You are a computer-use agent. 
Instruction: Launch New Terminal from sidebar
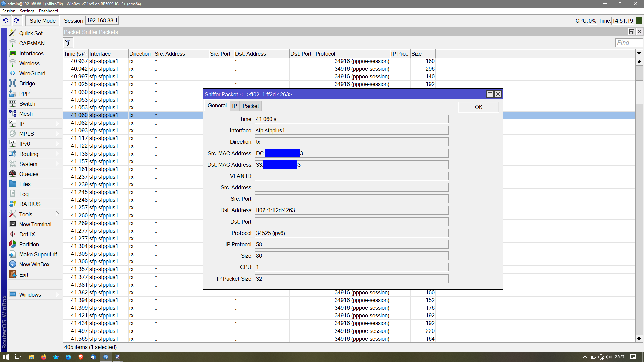coord(35,224)
